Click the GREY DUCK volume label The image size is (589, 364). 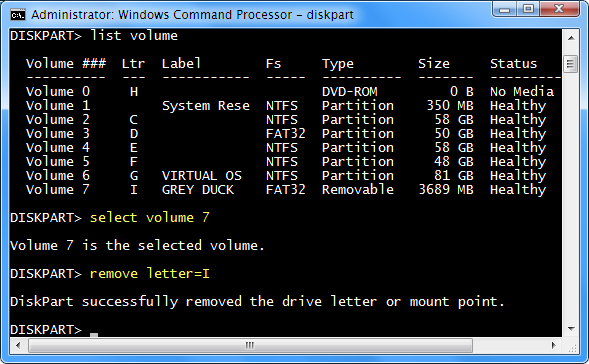198,190
